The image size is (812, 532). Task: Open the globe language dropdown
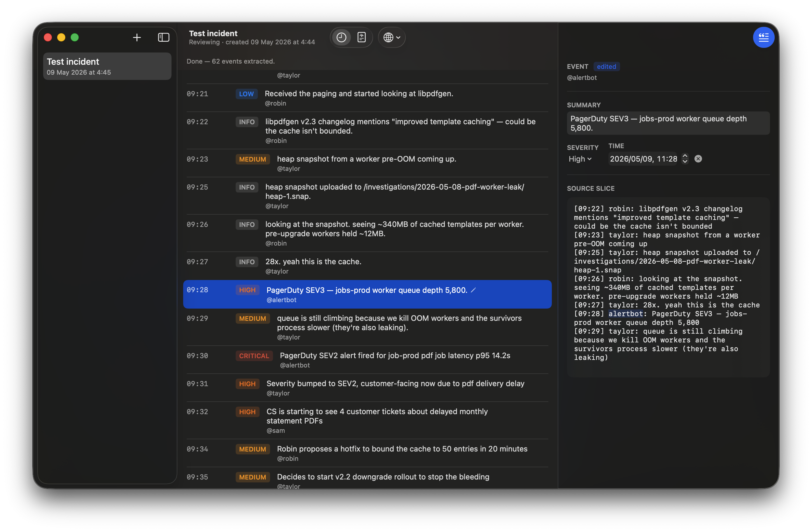(x=391, y=37)
